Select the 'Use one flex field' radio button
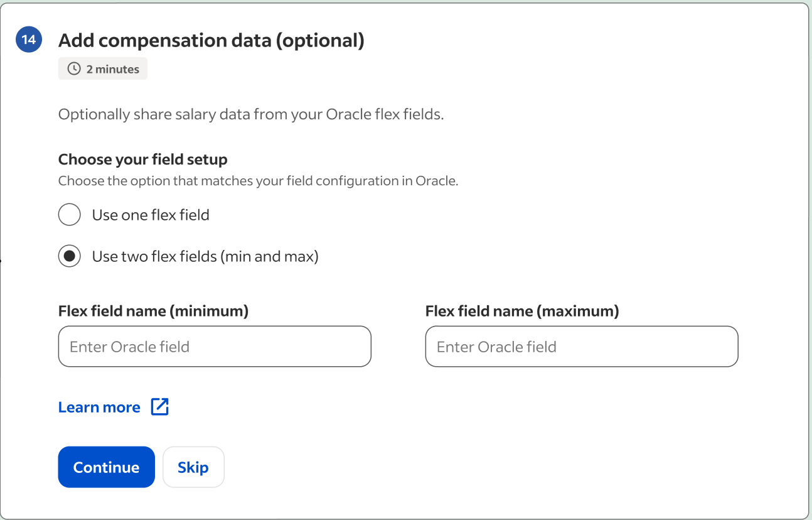This screenshot has width=812, height=520. [70, 215]
